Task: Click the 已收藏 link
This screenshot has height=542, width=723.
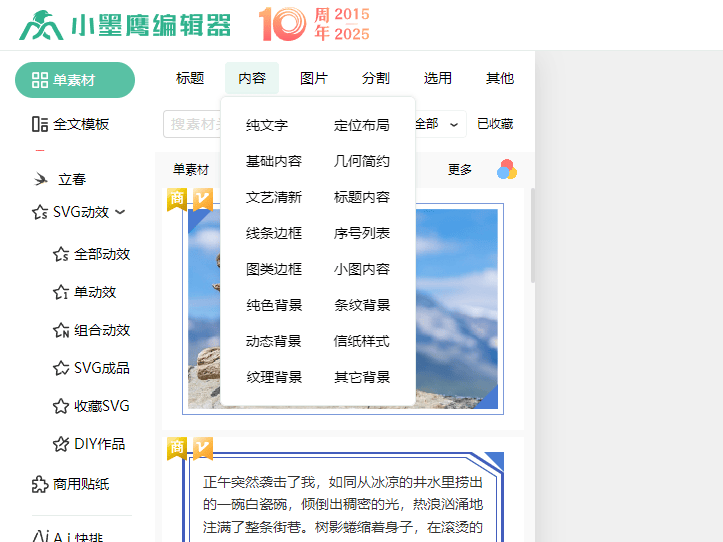Action: click(494, 124)
